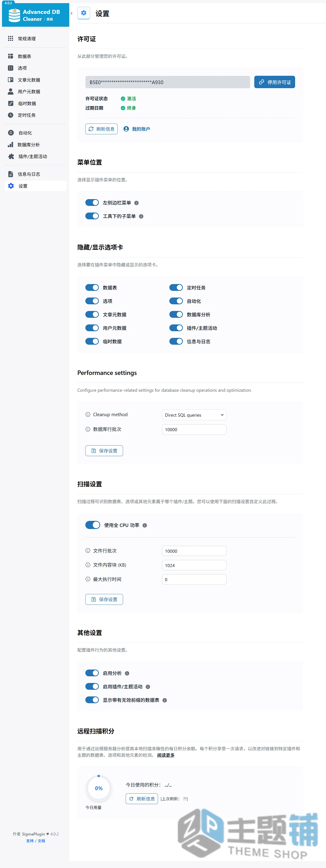
Task: Click the 定时任务 clock icon in sidebar
Action: pyautogui.click(x=11, y=115)
